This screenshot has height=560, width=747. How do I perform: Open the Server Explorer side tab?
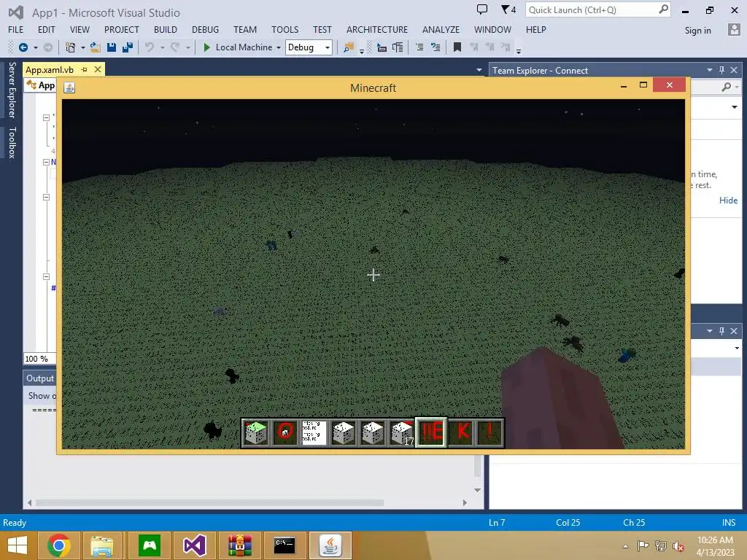[x=12, y=90]
